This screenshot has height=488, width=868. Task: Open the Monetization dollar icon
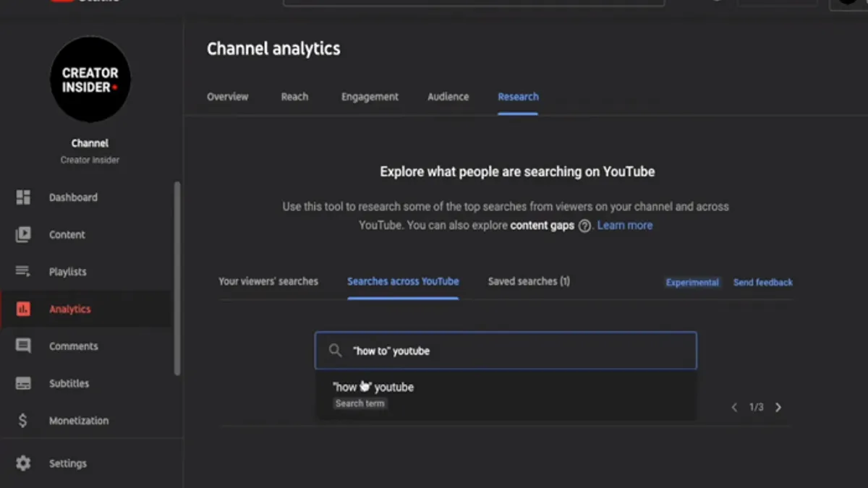click(23, 421)
